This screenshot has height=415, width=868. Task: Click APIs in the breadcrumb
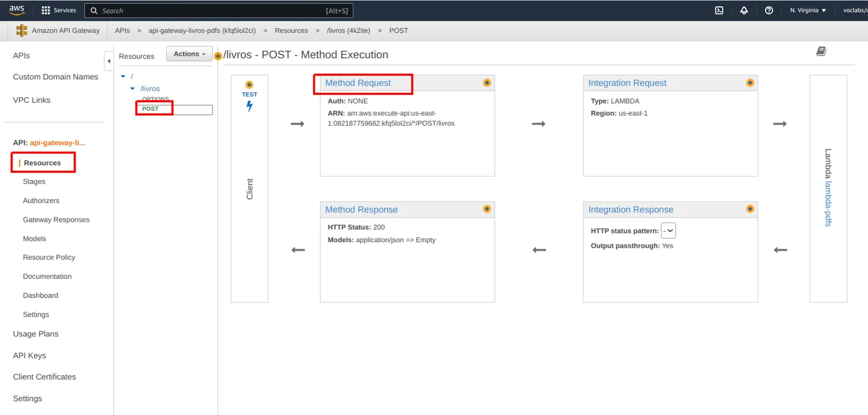click(122, 30)
